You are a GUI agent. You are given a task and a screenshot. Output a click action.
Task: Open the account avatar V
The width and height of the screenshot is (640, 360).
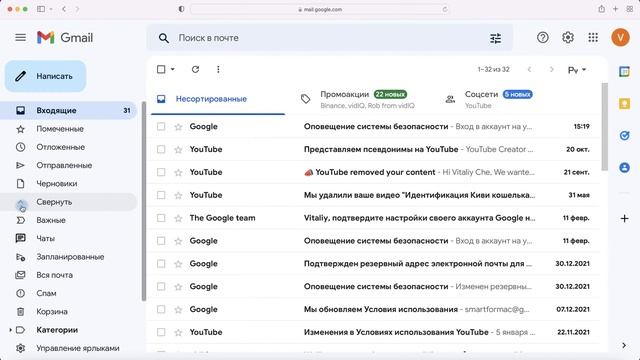(x=620, y=38)
